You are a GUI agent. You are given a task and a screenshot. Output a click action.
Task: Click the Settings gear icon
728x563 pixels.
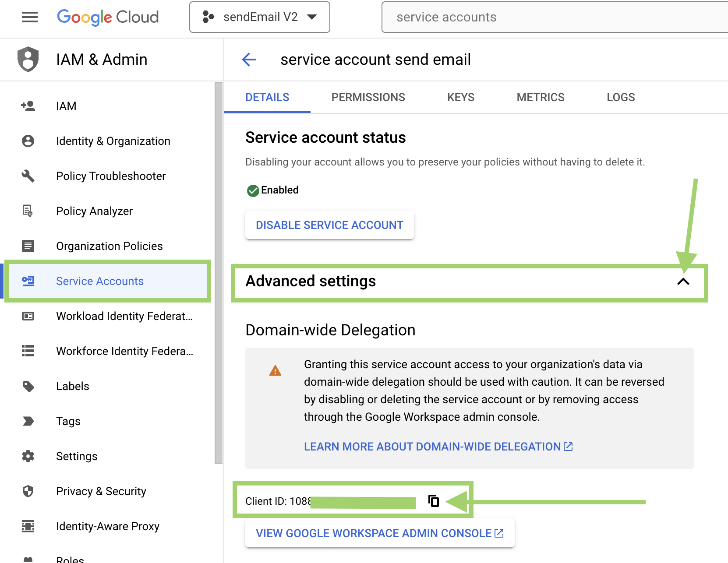(x=28, y=456)
